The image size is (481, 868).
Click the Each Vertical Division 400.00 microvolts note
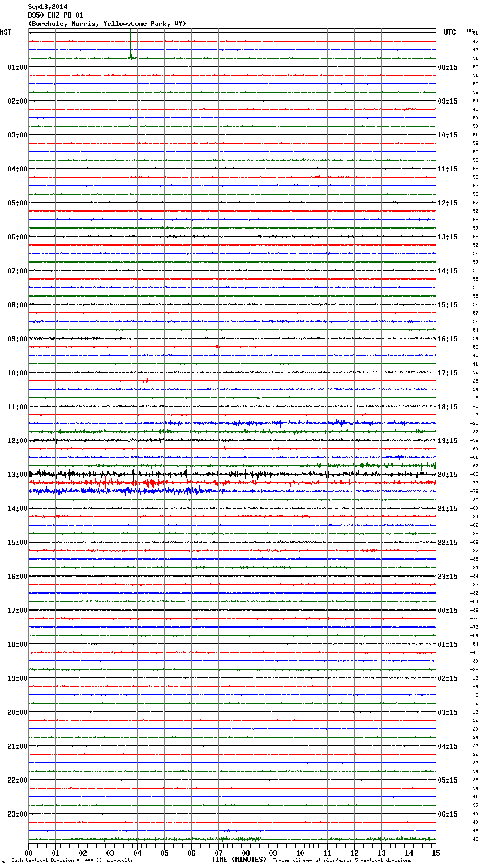pos(72,861)
